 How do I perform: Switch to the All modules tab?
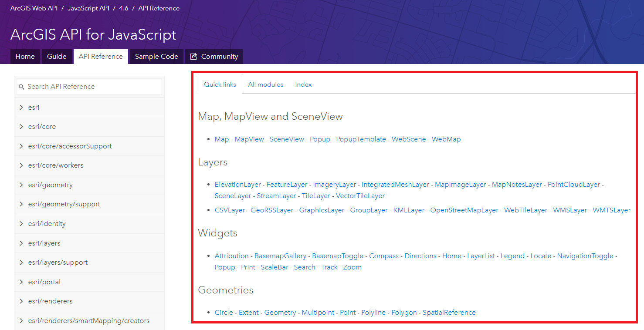coord(266,84)
